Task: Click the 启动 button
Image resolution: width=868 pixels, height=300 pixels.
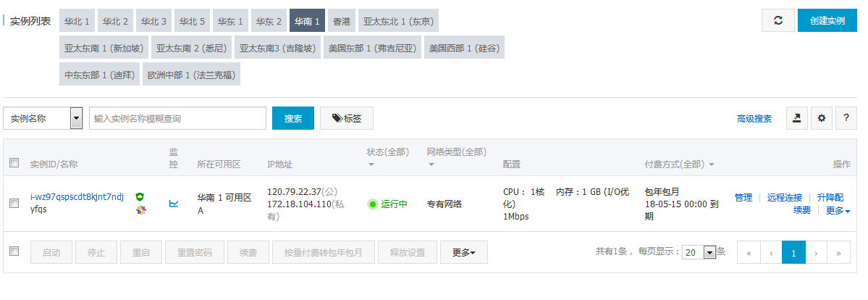Action: [51, 252]
